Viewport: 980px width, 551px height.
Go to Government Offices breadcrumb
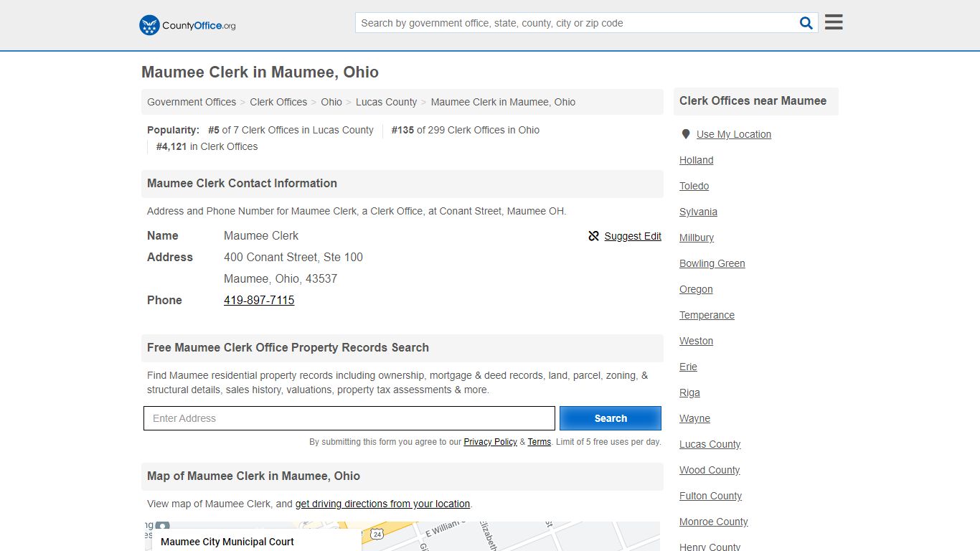tap(192, 102)
